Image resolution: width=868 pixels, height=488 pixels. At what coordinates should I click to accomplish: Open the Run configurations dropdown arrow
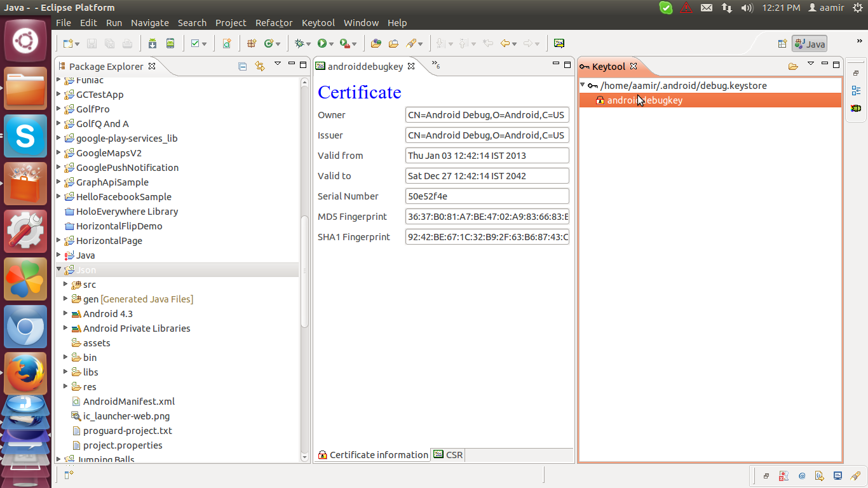[331, 44]
